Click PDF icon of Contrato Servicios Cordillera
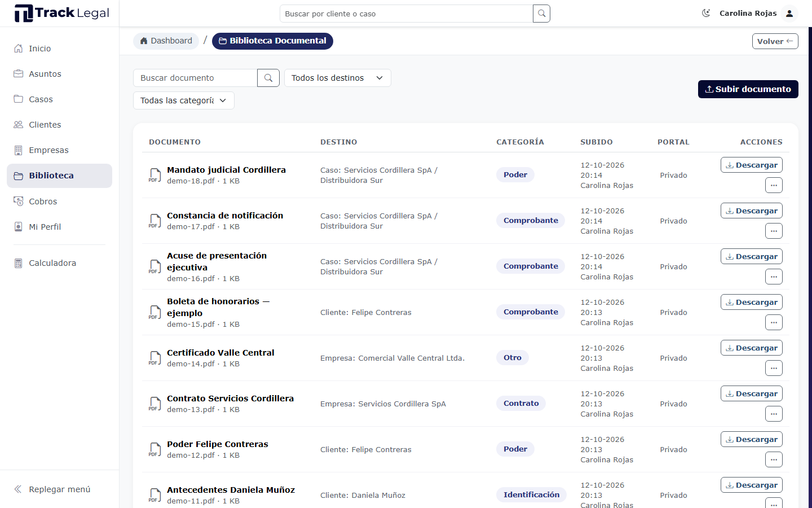 155,404
